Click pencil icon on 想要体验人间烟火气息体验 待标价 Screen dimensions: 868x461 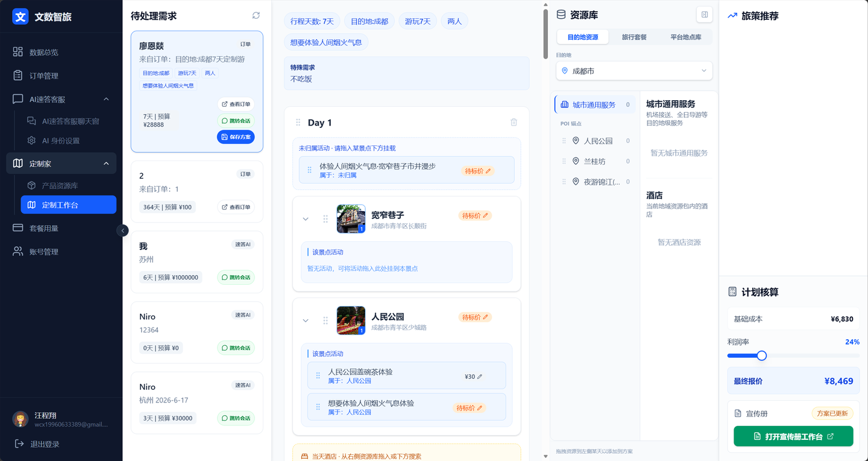pos(480,408)
